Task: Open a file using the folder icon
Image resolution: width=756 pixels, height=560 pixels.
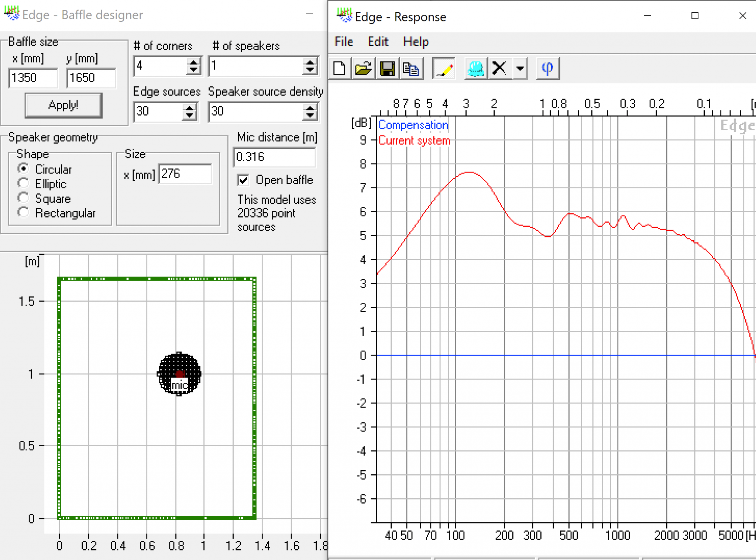Action: coord(363,69)
